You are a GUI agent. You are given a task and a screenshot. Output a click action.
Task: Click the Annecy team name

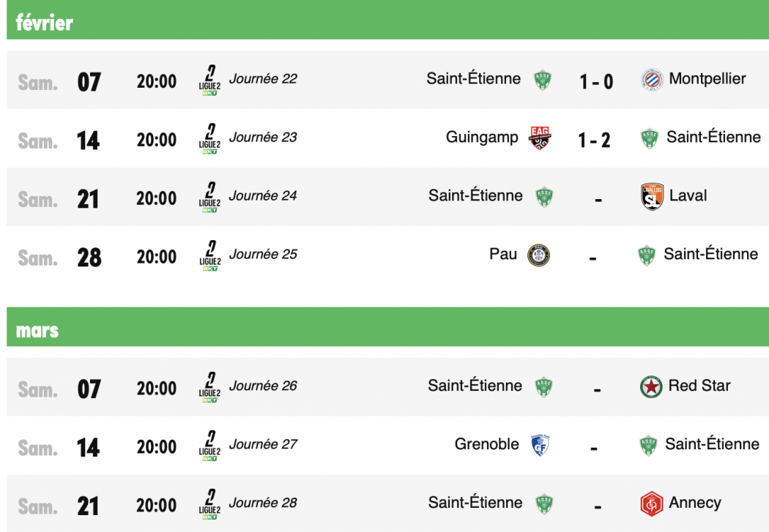(x=694, y=503)
